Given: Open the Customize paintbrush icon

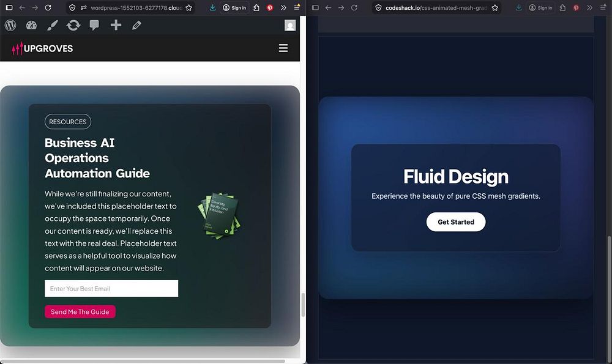Looking at the screenshot, I should point(52,25).
